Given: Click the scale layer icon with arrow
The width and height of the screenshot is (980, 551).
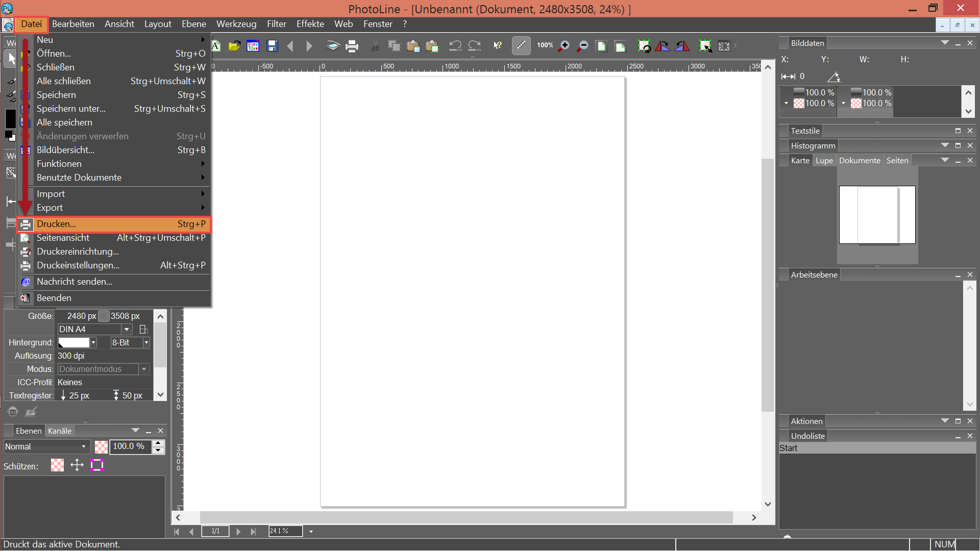Looking at the screenshot, I should click(x=705, y=46).
